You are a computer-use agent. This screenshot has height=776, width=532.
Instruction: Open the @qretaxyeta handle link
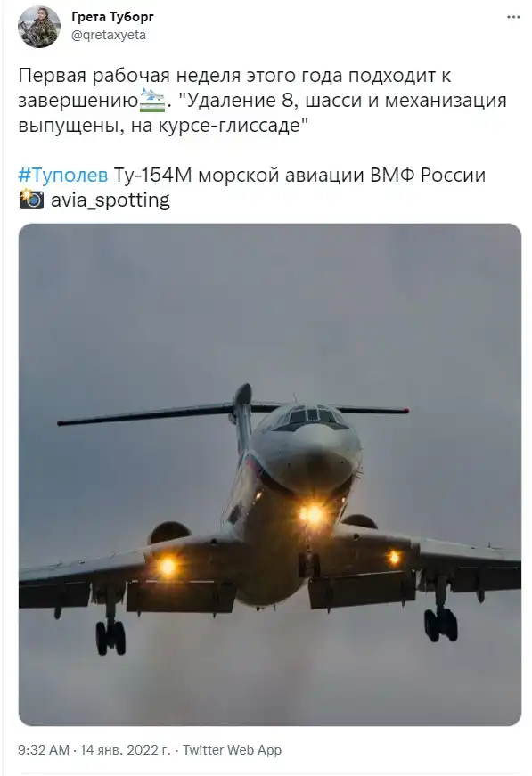(109, 35)
